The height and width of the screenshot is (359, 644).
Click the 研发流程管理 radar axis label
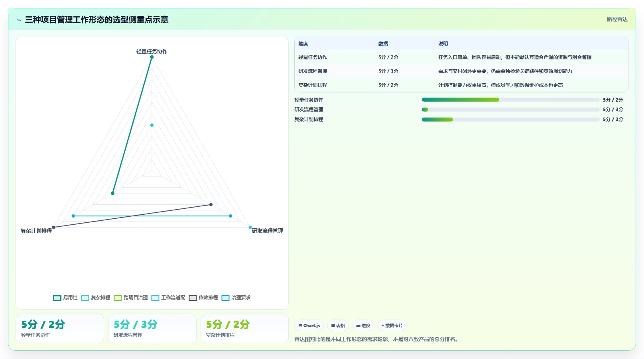click(268, 231)
